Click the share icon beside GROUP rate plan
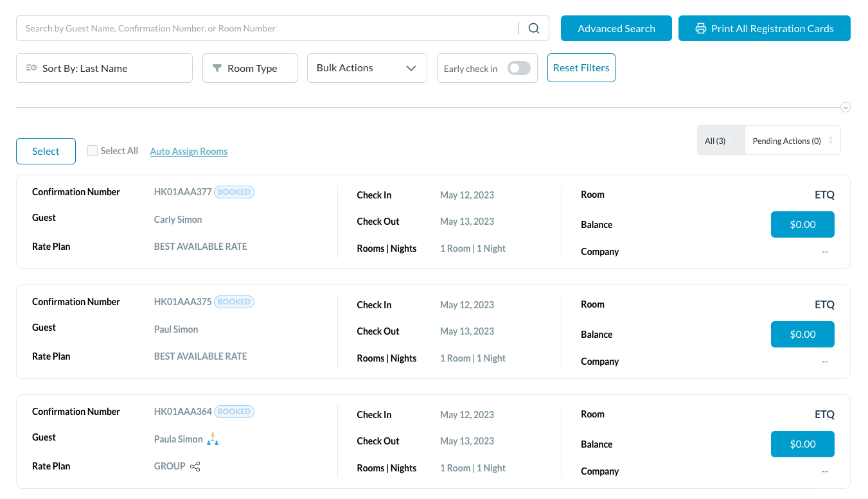868x499 pixels. (x=195, y=467)
